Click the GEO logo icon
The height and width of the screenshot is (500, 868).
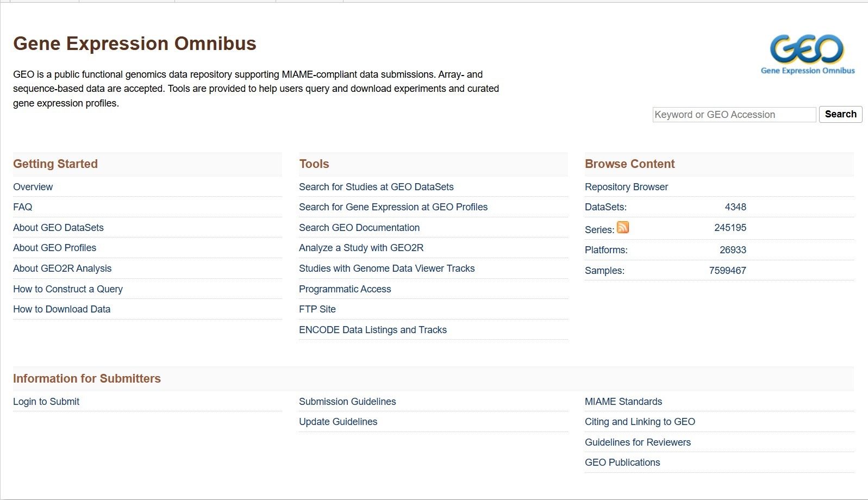(807, 54)
